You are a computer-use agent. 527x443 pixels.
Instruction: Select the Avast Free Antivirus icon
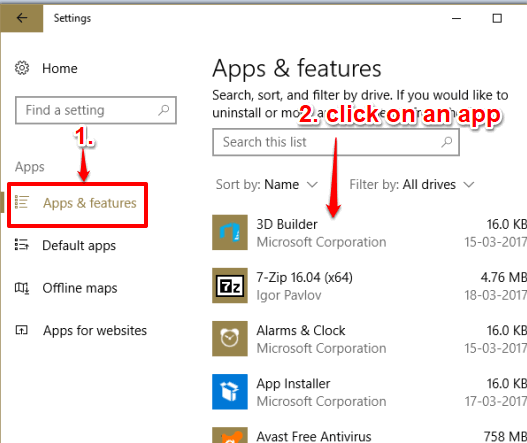[x=230, y=435]
